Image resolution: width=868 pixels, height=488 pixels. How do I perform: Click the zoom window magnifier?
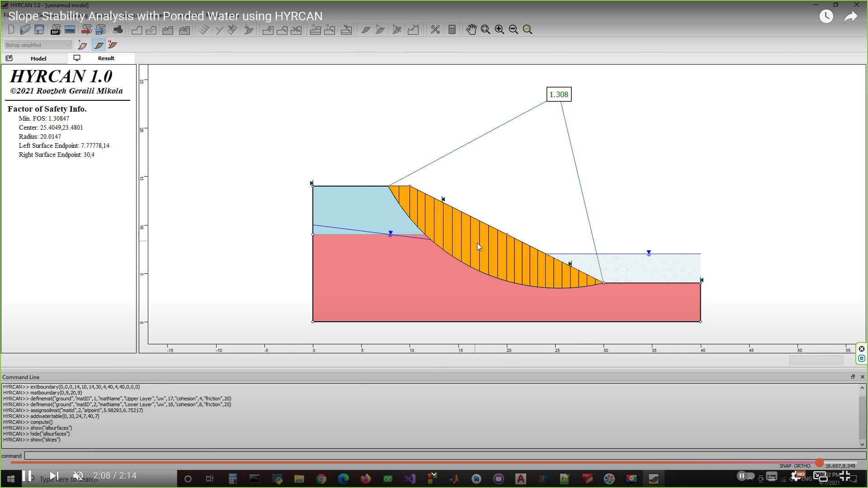pos(486,30)
